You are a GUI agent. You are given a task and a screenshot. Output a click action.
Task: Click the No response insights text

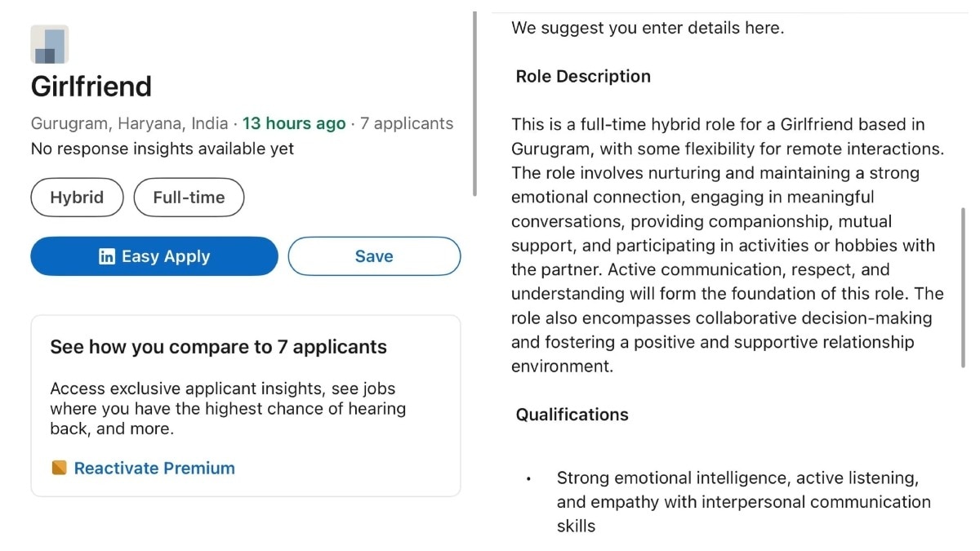161,149
